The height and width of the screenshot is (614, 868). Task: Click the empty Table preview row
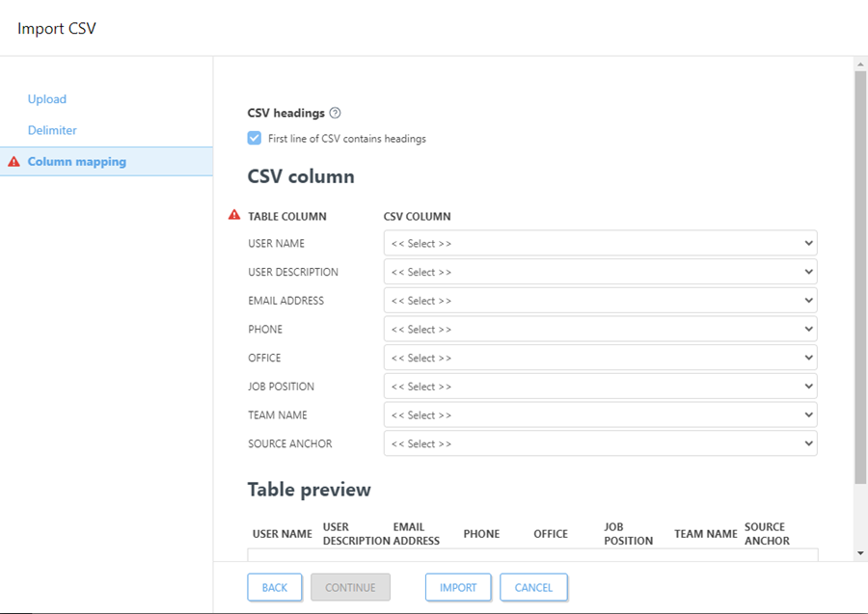530,557
